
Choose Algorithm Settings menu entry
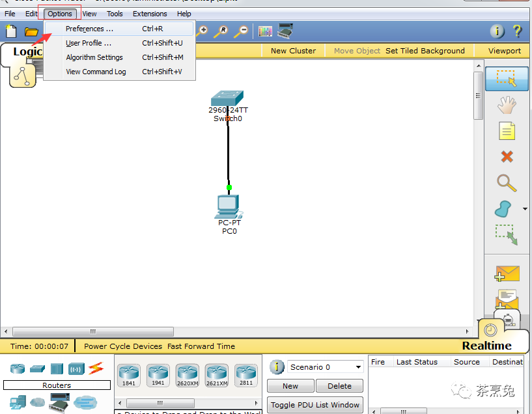(119, 57)
